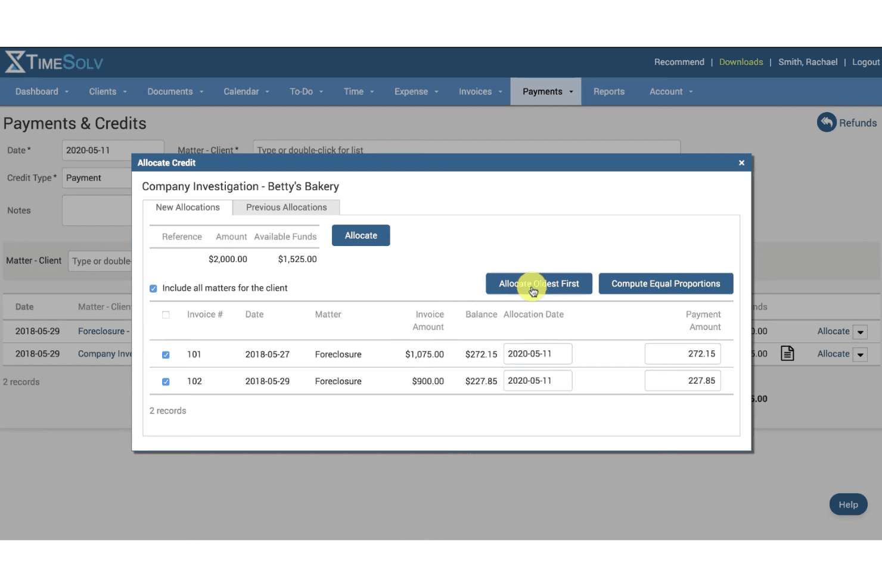Image resolution: width=882 pixels, height=588 pixels.
Task: Open the To-Do menu
Action: 306,92
